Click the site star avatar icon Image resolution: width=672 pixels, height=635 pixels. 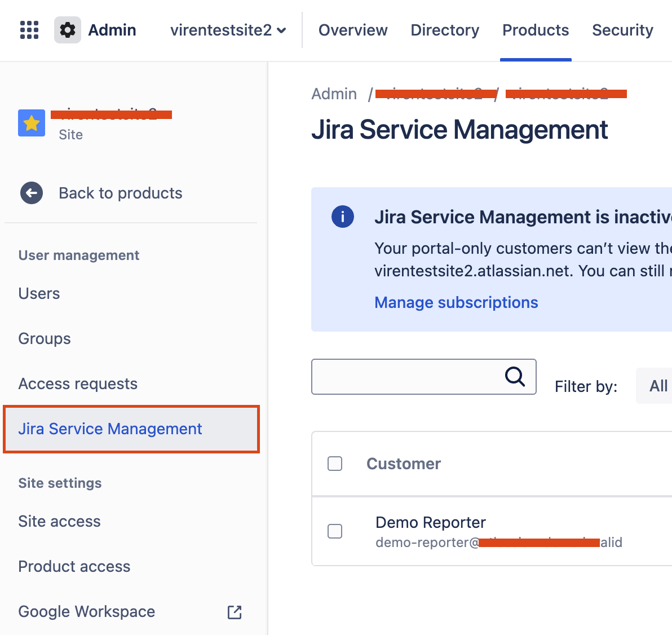point(31,123)
